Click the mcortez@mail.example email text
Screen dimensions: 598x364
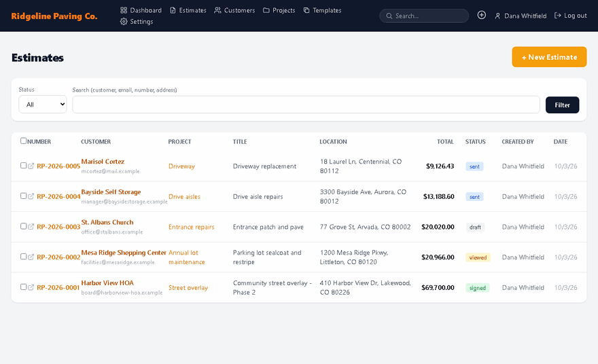click(x=110, y=172)
